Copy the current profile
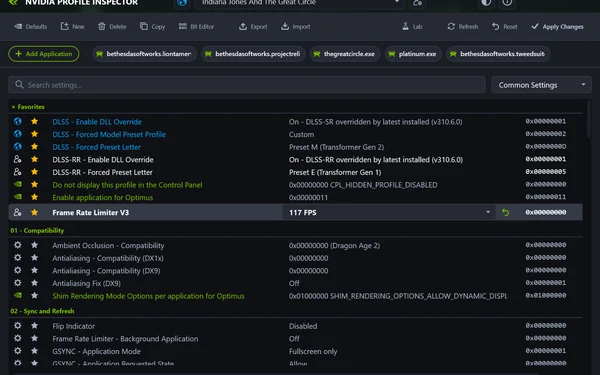Image resolution: width=600 pixels, height=375 pixels. 152,26
